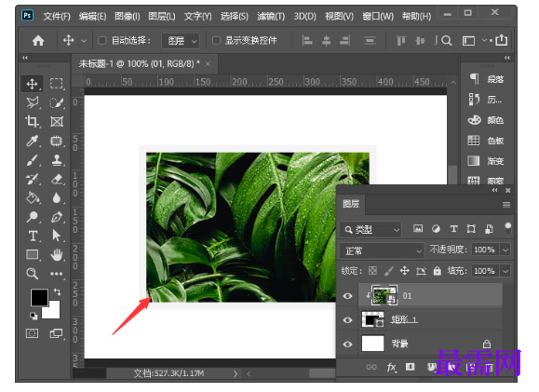Hide the Background layer
The width and height of the screenshot is (539, 392).
[x=347, y=344]
